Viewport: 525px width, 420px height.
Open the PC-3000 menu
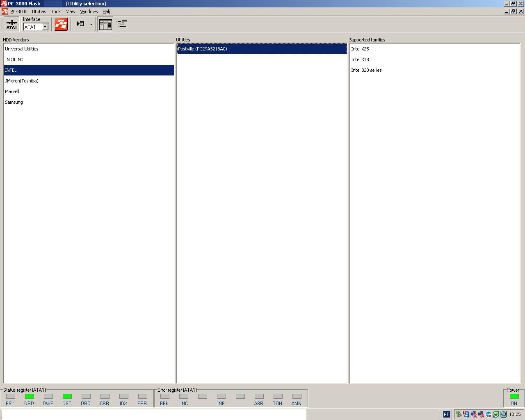pyautogui.click(x=19, y=11)
